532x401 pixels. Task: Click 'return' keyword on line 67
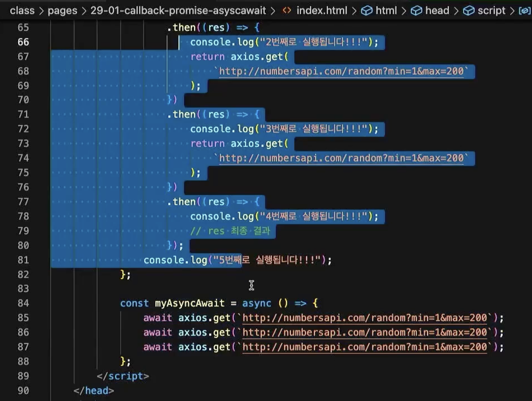pyautogui.click(x=208, y=57)
